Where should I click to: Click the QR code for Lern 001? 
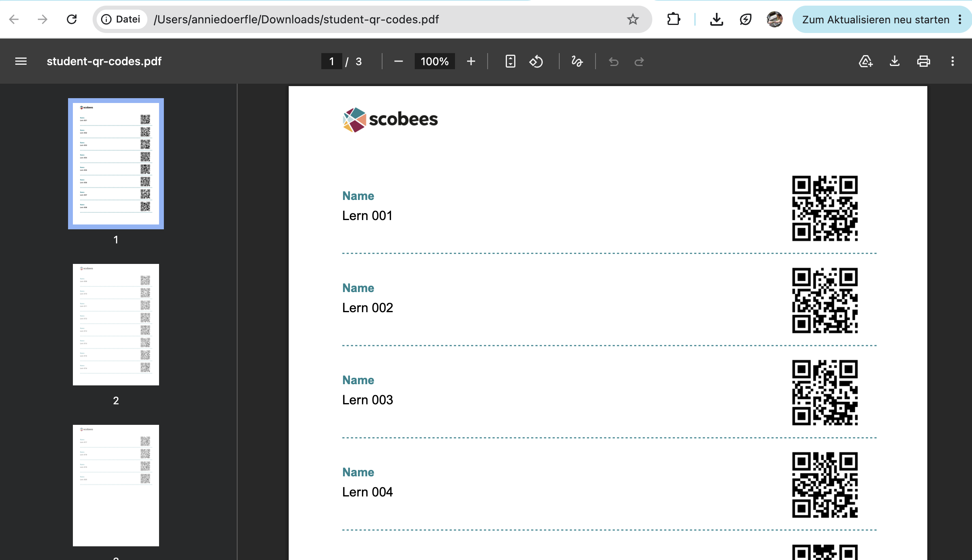pos(825,208)
